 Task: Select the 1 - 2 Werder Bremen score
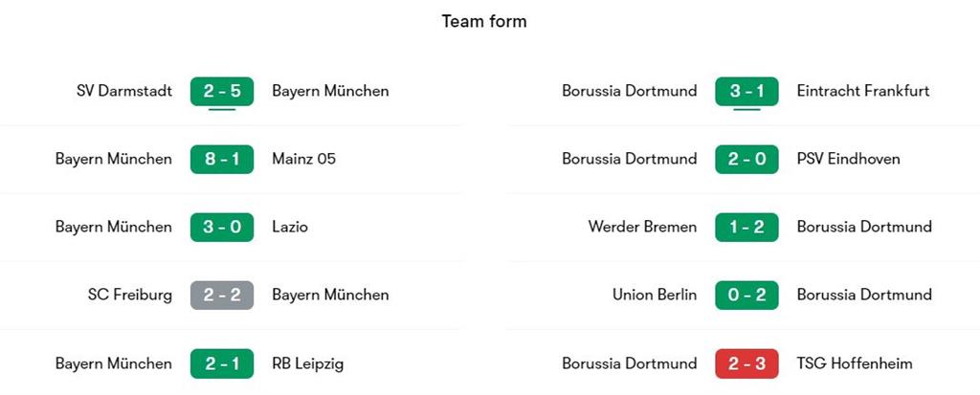[746, 228]
